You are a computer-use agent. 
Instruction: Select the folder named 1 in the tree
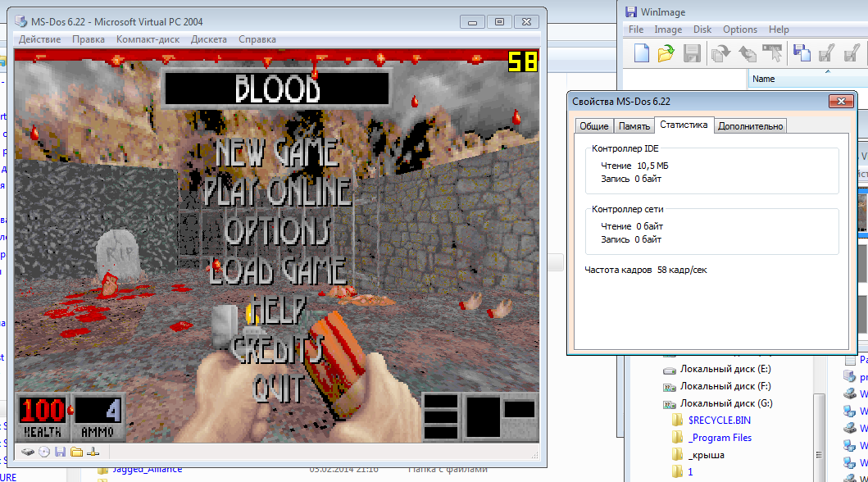(x=690, y=471)
